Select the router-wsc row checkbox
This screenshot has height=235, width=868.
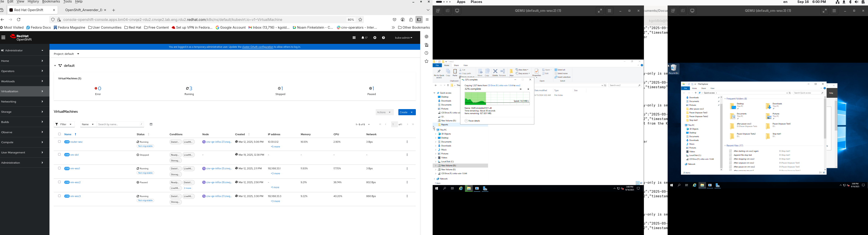(59, 142)
